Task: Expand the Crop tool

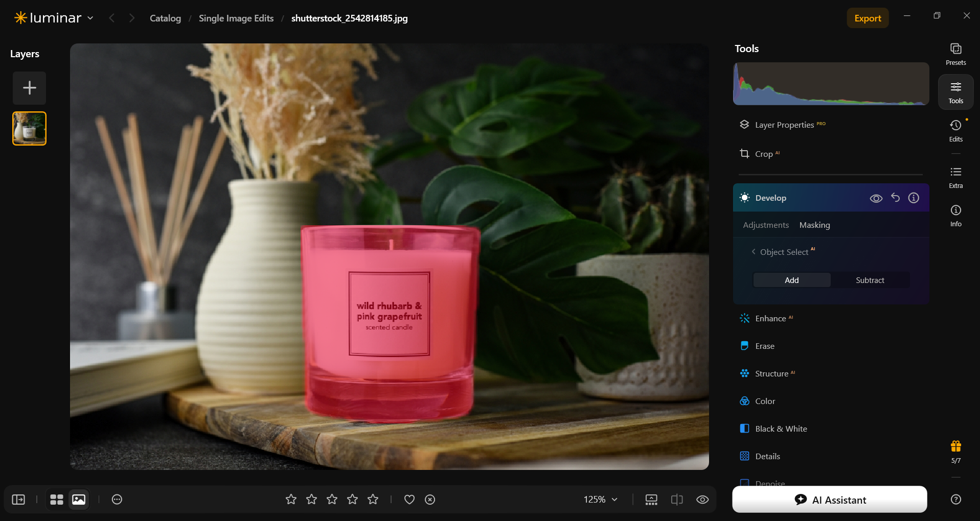Action: coord(831,154)
